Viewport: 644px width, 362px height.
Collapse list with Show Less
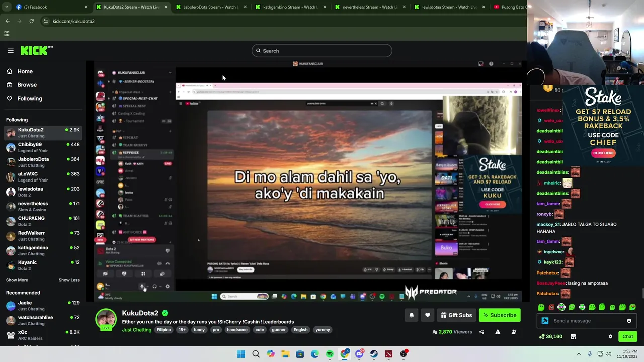(x=69, y=280)
